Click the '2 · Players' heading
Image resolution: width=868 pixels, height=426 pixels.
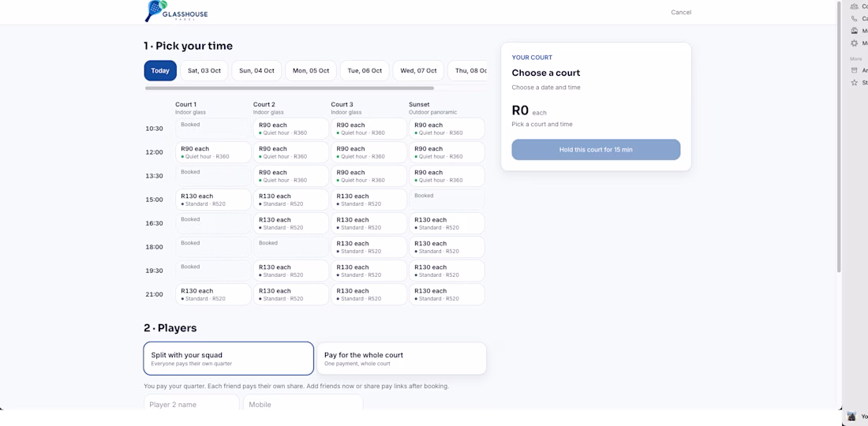[x=170, y=328]
